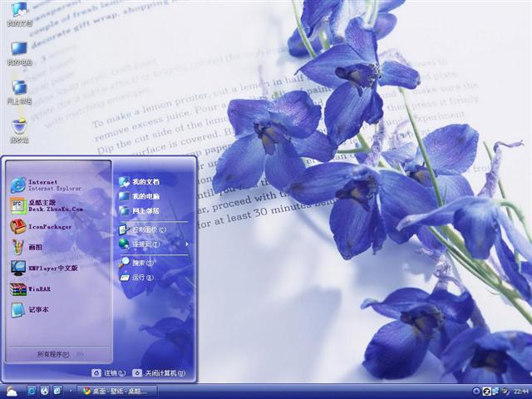Launch 画图 paint program in Start menu
The width and height of the screenshot is (532, 399).
coord(27,247)
